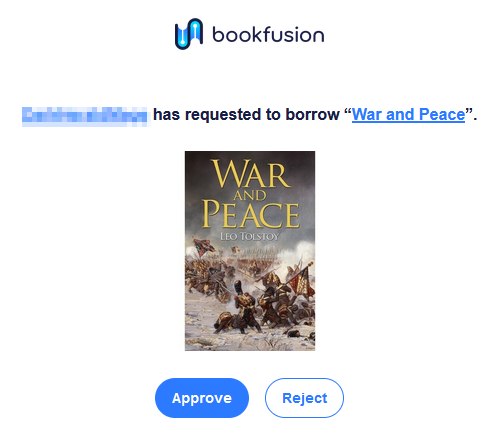Reject the borrow request
The image size is (502, 439).
click(x=304, y=398)
